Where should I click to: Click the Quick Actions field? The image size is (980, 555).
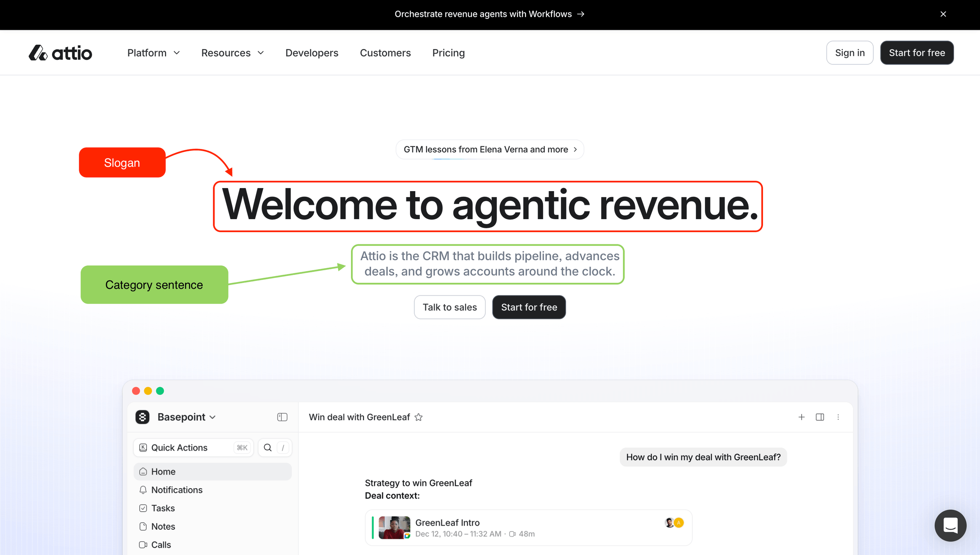[x=193, y=447]
